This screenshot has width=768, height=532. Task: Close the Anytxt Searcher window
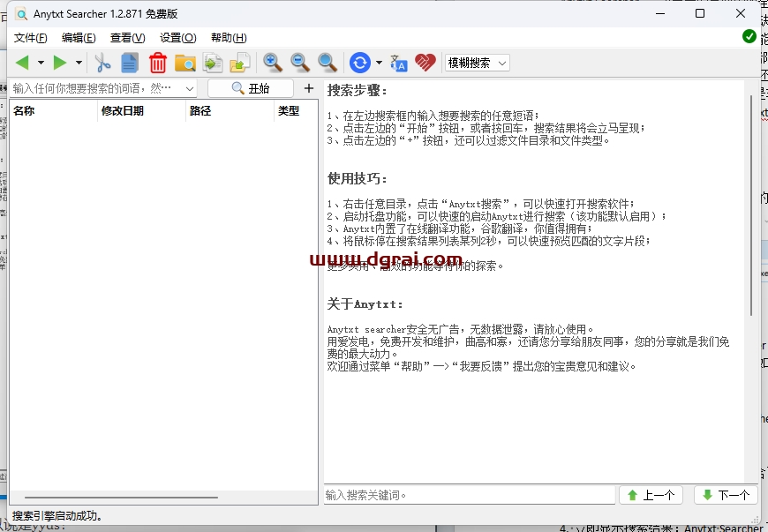tap(741, 14)
